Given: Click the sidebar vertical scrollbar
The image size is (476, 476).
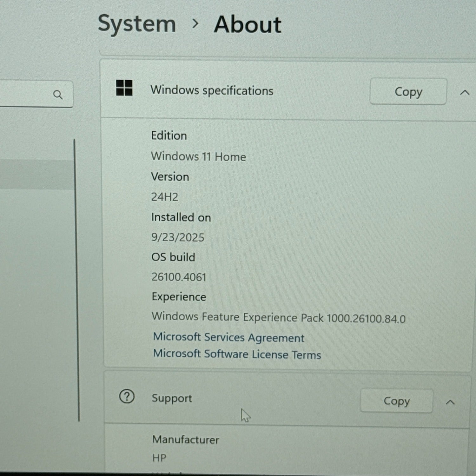Looking at the screenshot, I should (x=76, y=280).
